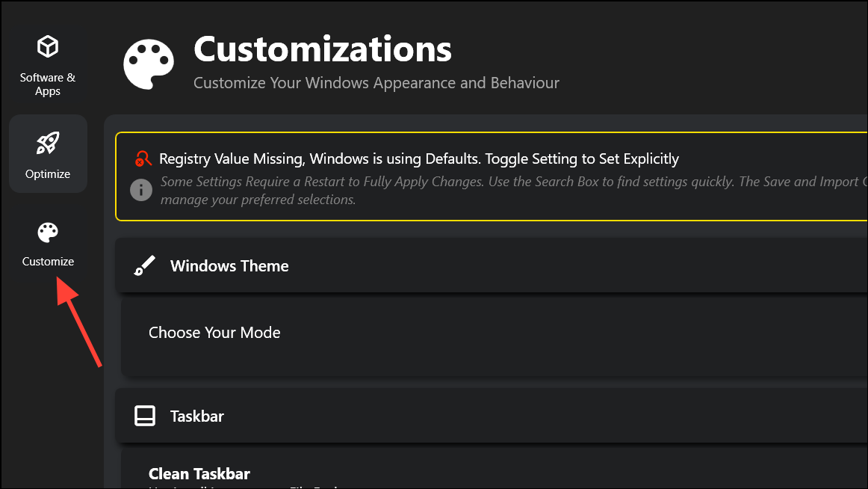Screen dimensions: 868x489
Task: Click the red Registry Value Missing icon
Action: (143, 159)
